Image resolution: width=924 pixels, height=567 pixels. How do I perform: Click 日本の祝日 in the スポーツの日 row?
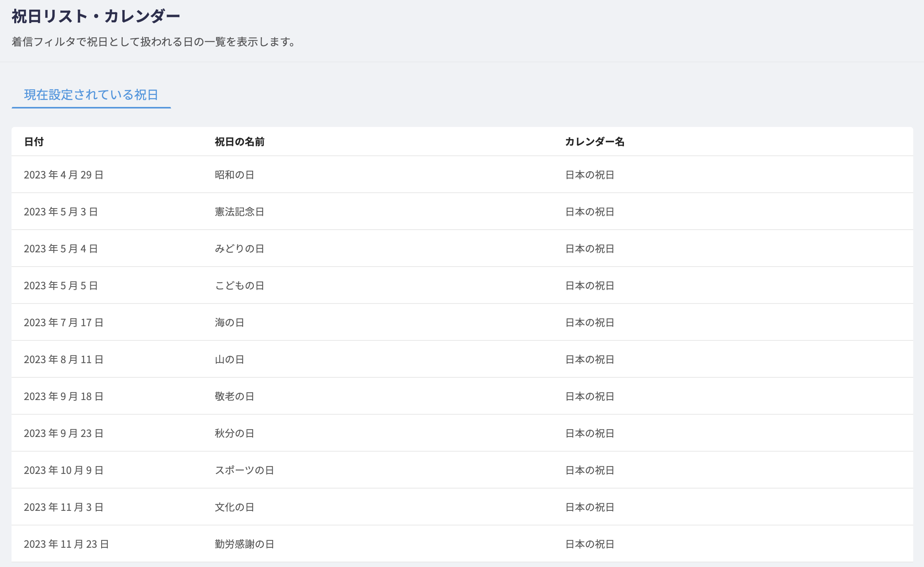[x=590, y=470]
